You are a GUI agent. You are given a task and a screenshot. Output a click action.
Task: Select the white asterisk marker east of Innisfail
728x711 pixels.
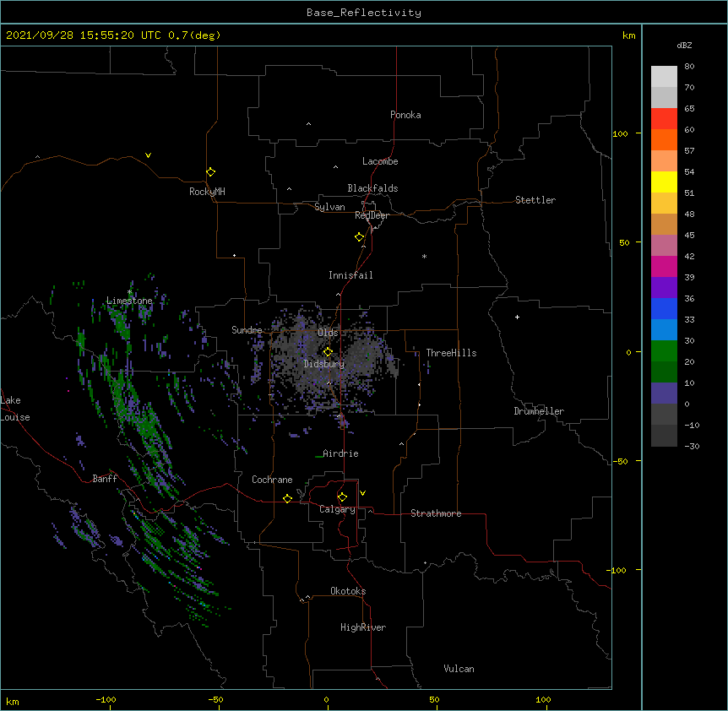pyautogui.click(x=424, y=256)
